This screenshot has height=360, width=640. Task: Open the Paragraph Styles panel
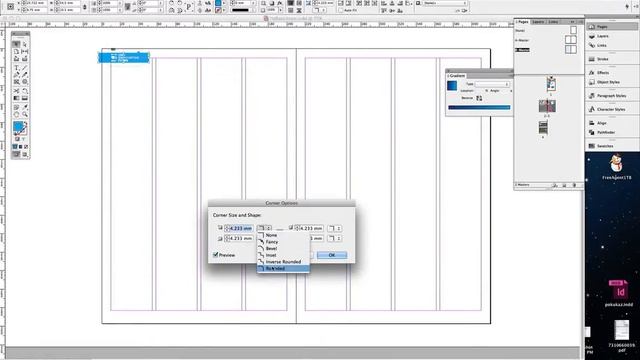612,96
